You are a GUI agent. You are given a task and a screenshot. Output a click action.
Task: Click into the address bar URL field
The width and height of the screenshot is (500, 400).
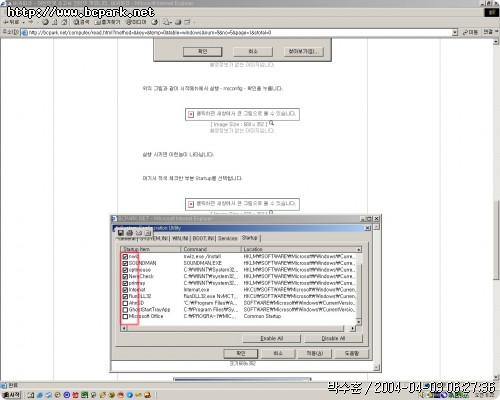coord(237,33)
